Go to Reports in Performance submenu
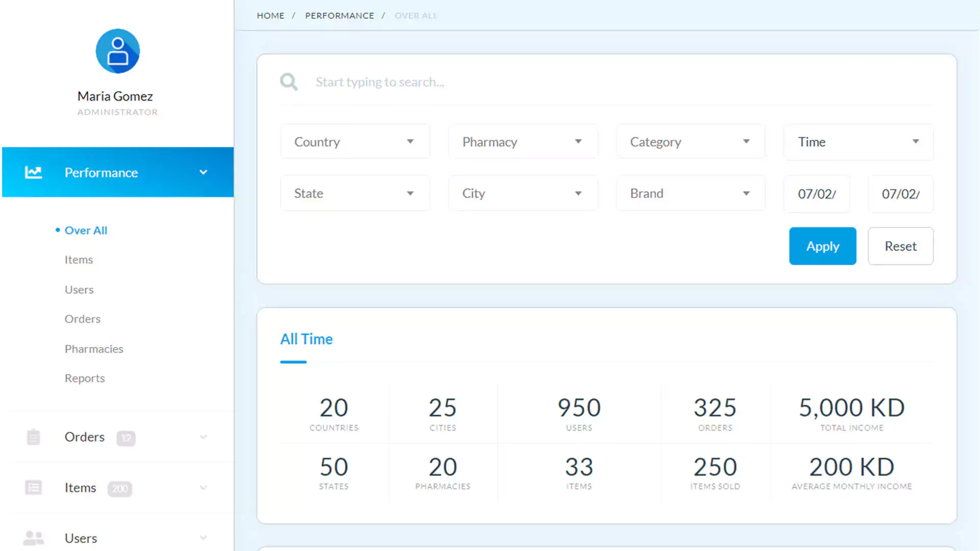This screenshot has height=551, width=980. [x=85, y=378]
